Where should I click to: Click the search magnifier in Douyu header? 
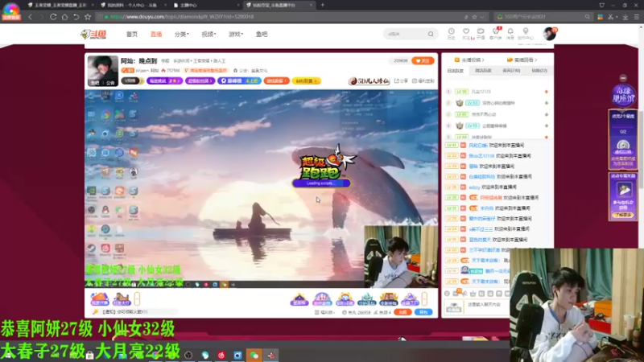(x=431, y=34)
